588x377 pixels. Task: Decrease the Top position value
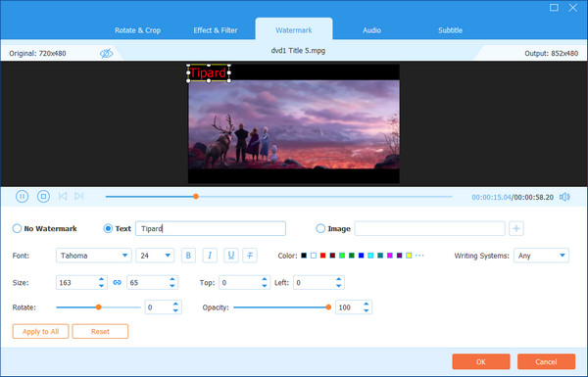264,286
